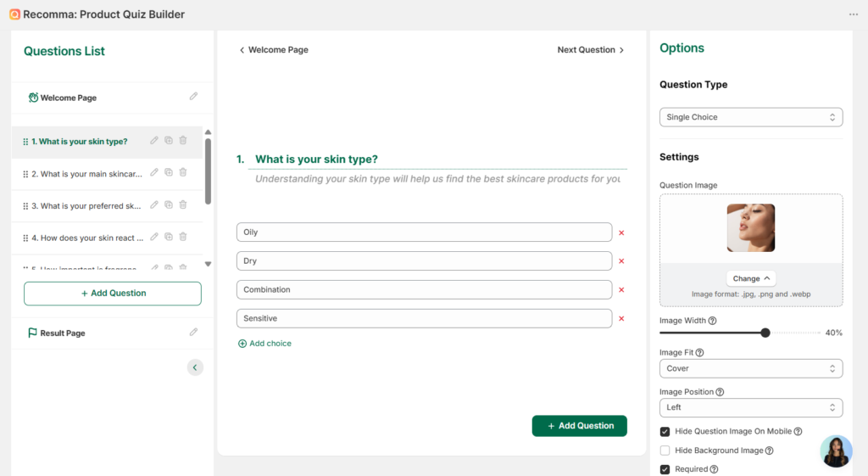Viewport: 868px width, 476px height.
Task: Click the Add choice link
Action: click(x=264, y=344)
